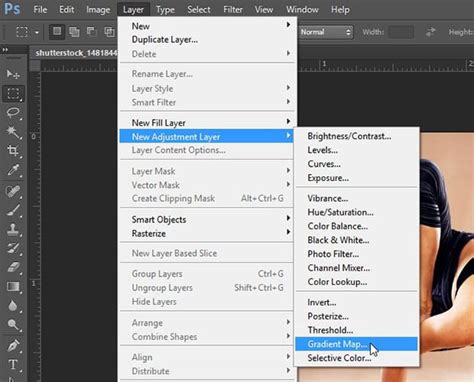This screenshot has width=474, height=382.
Task: Choose Exposure adjustment layer
Action: 356,178
